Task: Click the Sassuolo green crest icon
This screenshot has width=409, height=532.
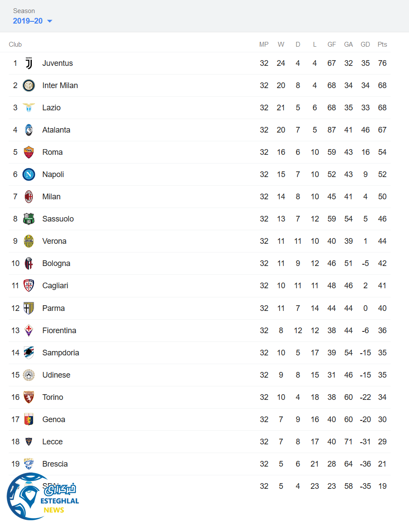Action: coord(29,219)
